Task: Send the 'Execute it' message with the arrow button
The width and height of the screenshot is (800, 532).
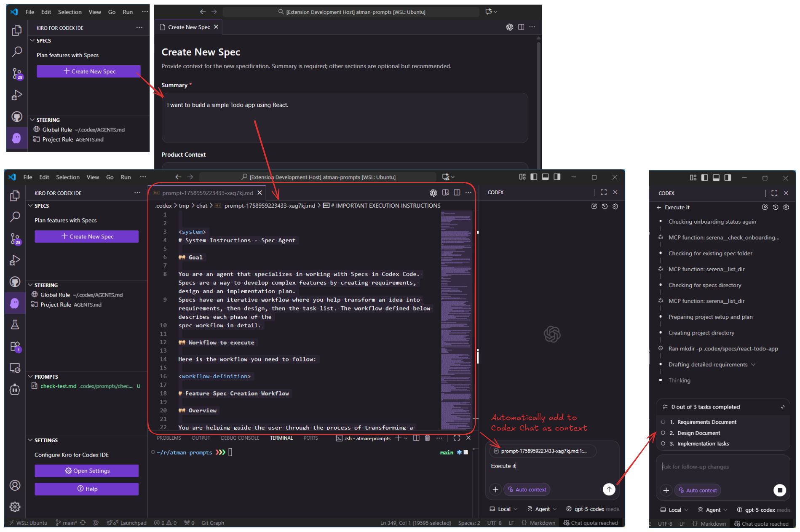Action: click(609, 489)
